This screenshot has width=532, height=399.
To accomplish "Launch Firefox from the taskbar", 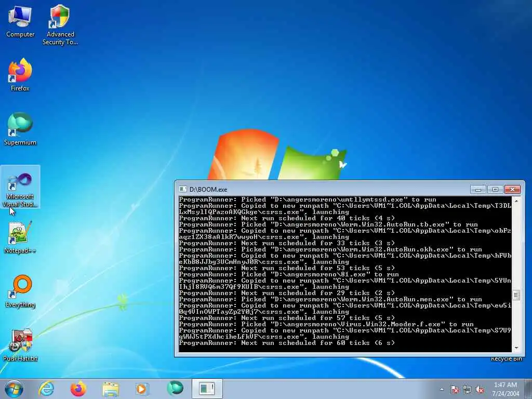I will [x=78, y=389].
